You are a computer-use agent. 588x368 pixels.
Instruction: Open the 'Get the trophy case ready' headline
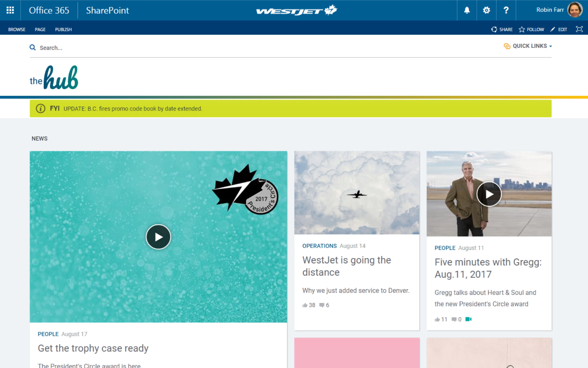point(93,348)
